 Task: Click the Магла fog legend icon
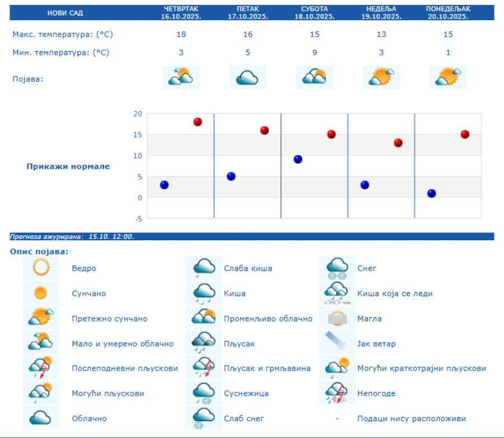click(x=338, y=318)
